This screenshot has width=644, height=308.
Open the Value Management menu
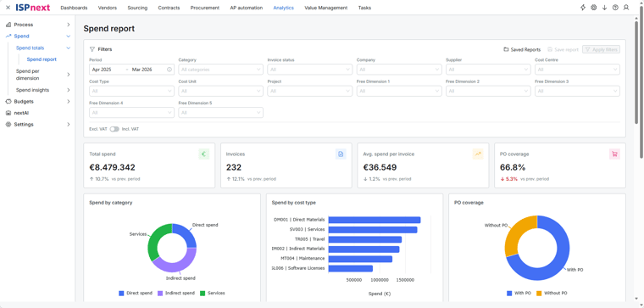point(325,8)
